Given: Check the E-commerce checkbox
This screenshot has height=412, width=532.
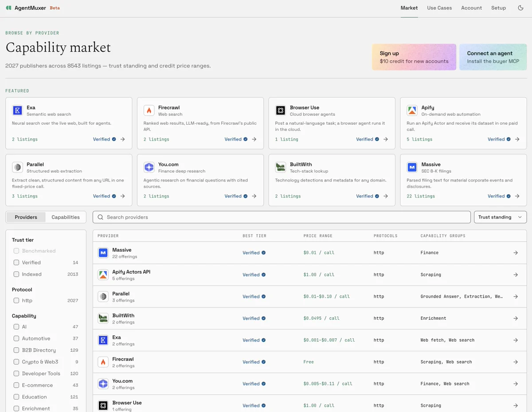Looking at the screenshot, I should coord(16,385).
